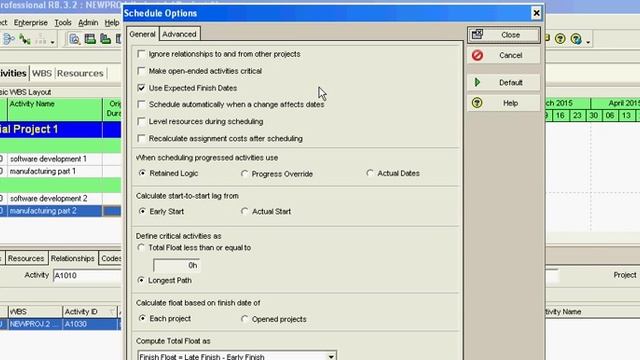Select the Resources tab in bottom details panel
Screen dimensions: 640x360
(26, 258)
